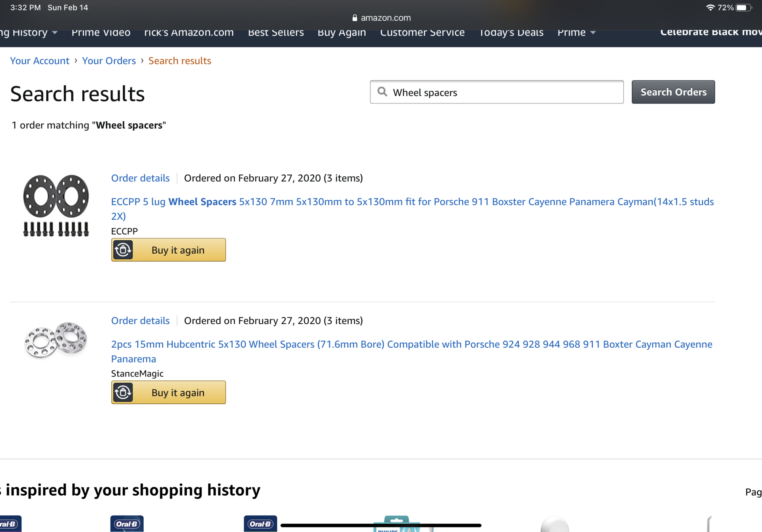Screen dimensions: 762x532
Task: Open Order details for the ECCPP order
Action: coord(140,178)
